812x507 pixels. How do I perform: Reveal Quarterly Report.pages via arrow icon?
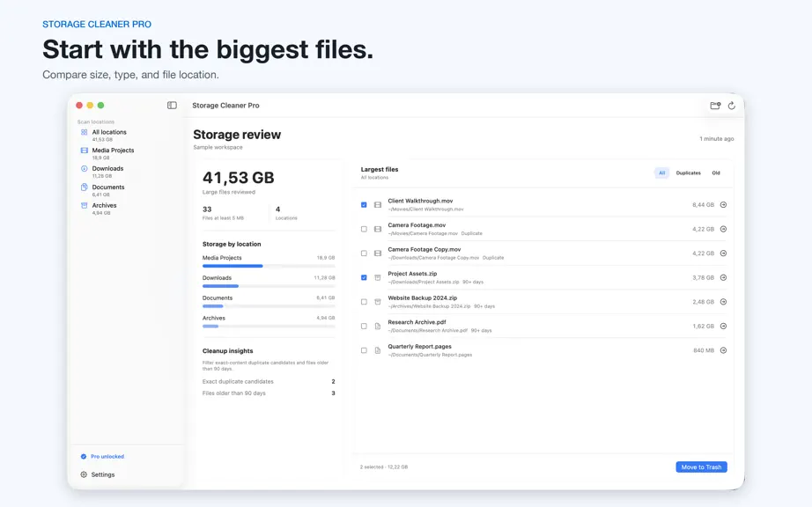(x=723, y=350)
